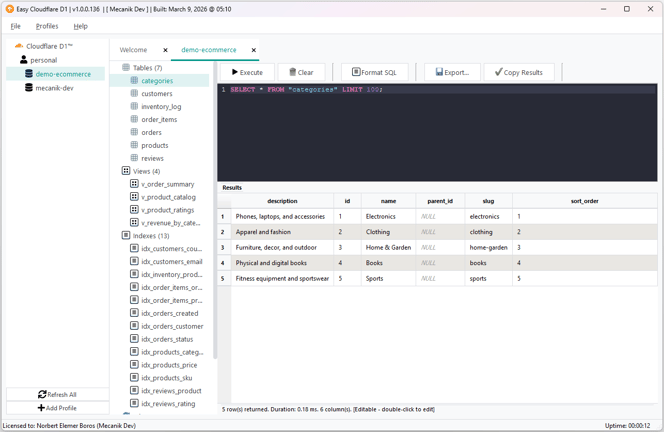The image size is (664, 432).
Task: Click the Views folder icon
Action: click(126, 171)
